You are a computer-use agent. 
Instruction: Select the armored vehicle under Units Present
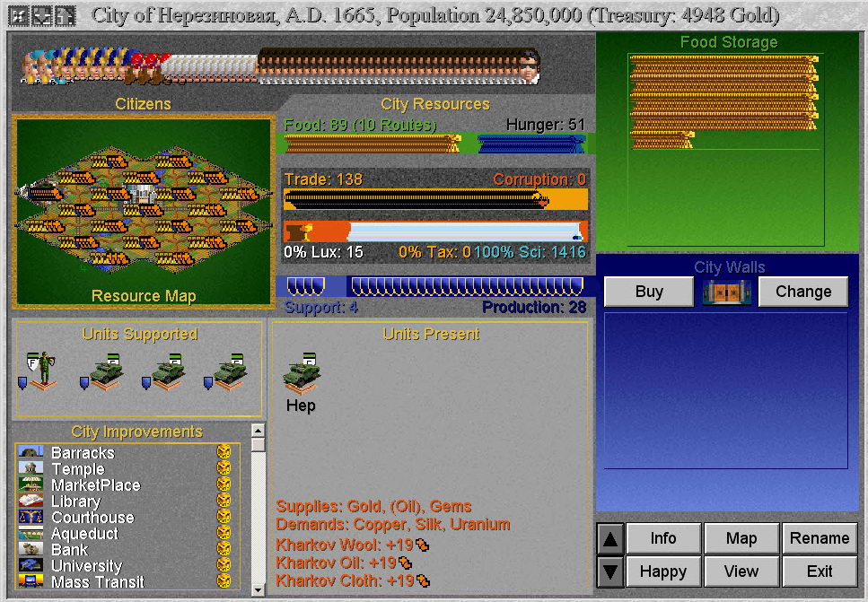point(302,373)
